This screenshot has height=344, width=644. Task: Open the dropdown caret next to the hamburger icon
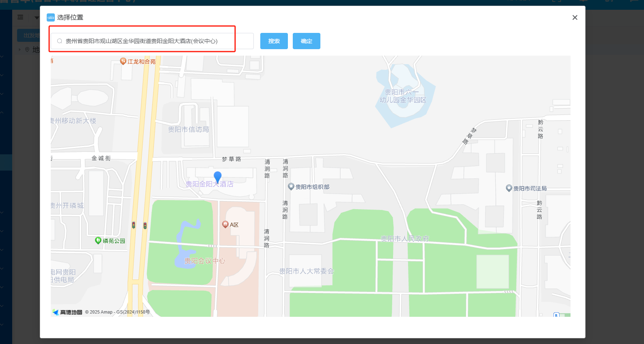click(37, 17)
